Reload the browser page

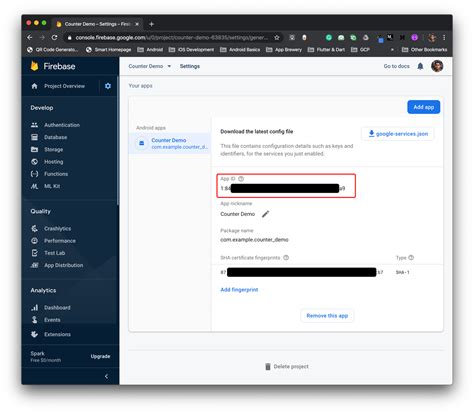[54, 37]
